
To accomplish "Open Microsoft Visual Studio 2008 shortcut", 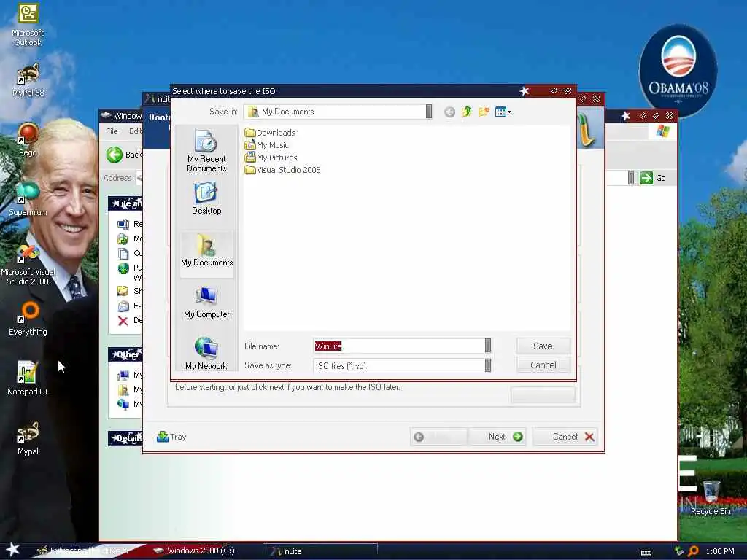I will point(28,264).
